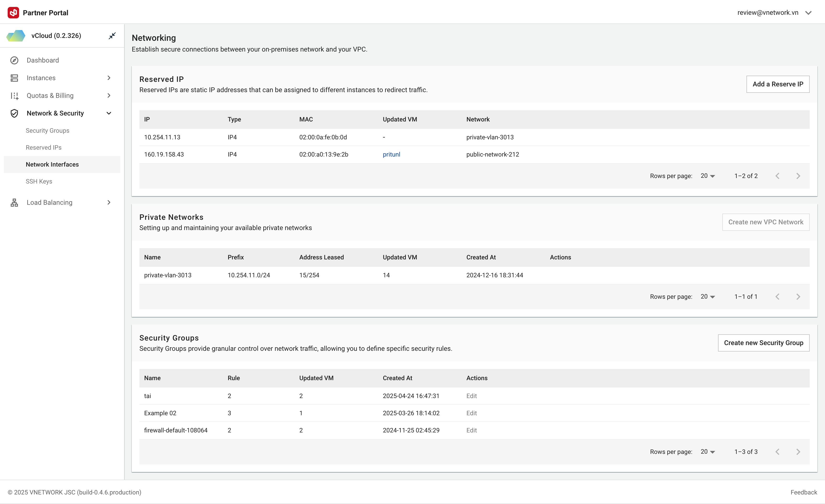Expand the Quotas & Billing submenu chevron
Viewport: 825px width, 504px height.
pyautogui.click(x=109, y=96)
